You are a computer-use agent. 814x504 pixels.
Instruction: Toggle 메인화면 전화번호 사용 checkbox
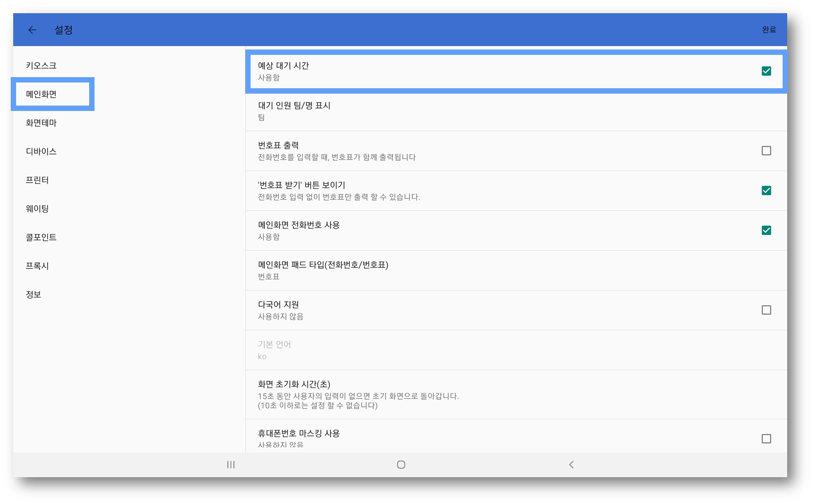coord(766,230)
